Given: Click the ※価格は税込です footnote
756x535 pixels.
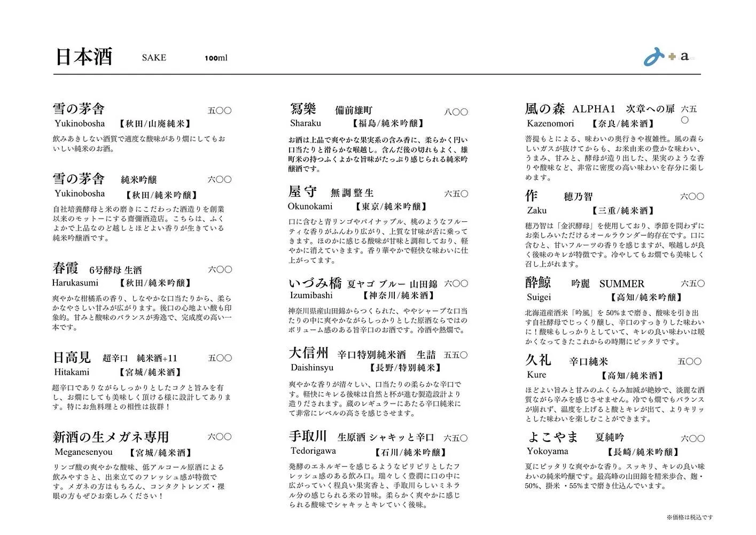Looking at the screenshot, I should [689, 517].
